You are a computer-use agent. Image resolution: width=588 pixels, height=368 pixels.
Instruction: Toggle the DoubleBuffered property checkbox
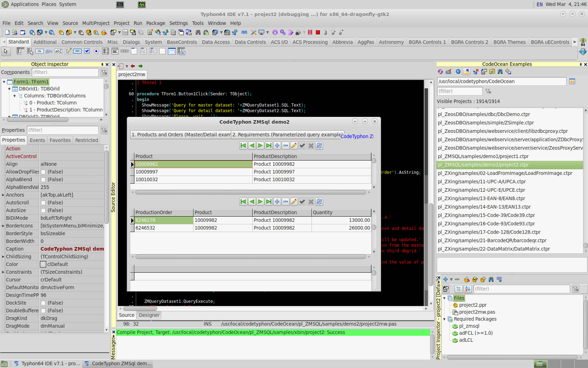coord(43,311)
